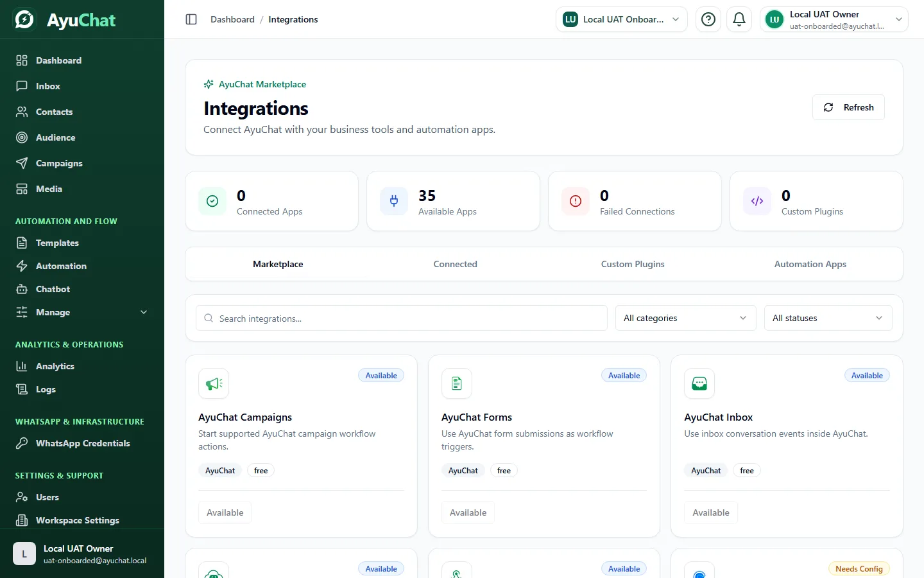
Task: Click the Campaigns paper plane icon
Action: (x=22, y=163)
